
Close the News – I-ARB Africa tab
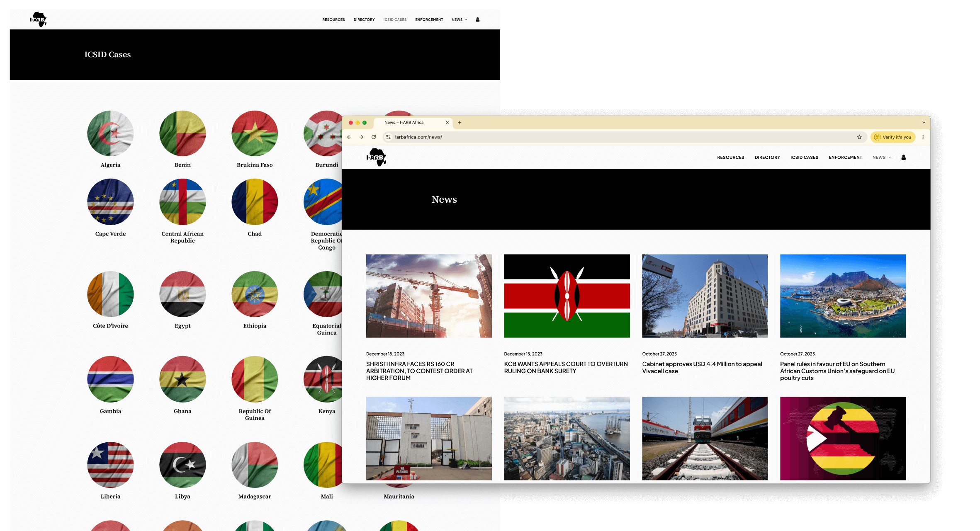[x=447, y=123]
